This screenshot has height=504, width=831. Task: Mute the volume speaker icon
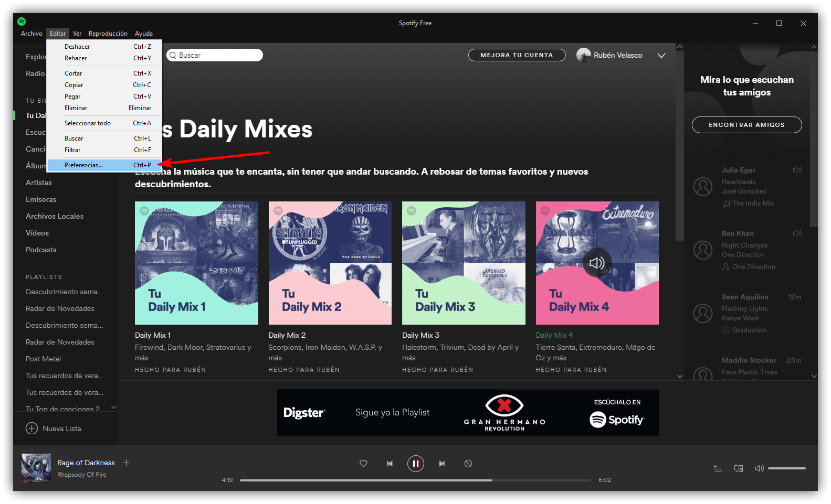coord(759,468)
